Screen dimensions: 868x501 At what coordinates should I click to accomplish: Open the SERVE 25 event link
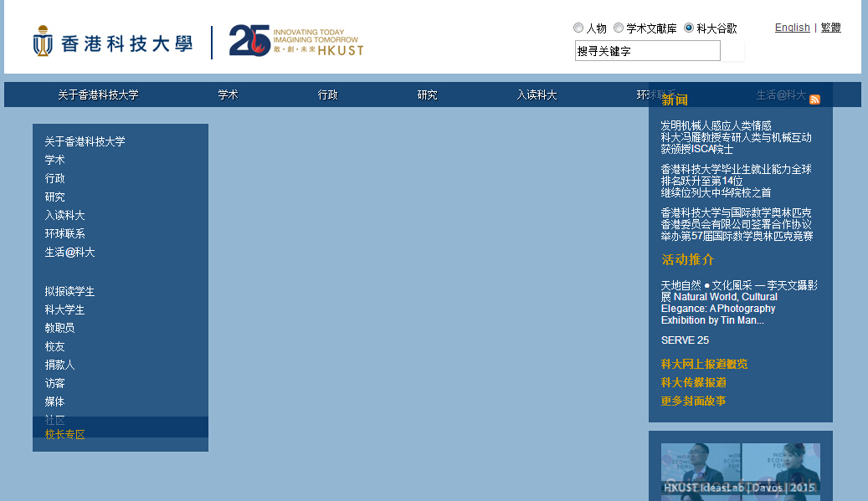685,340
